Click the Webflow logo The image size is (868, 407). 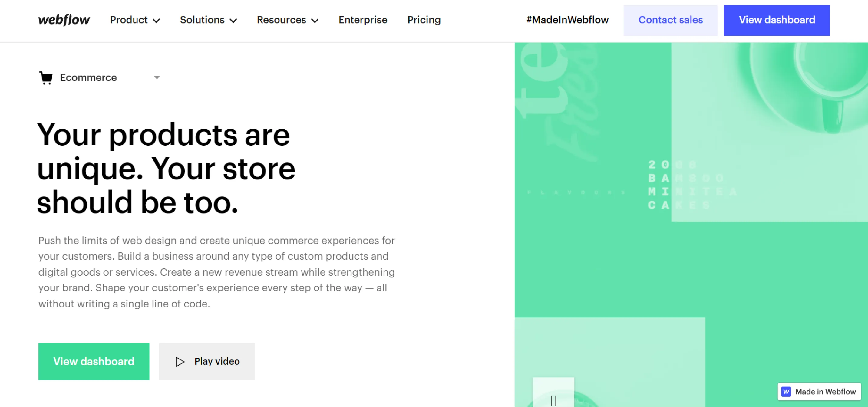click(x=64, y=20)
